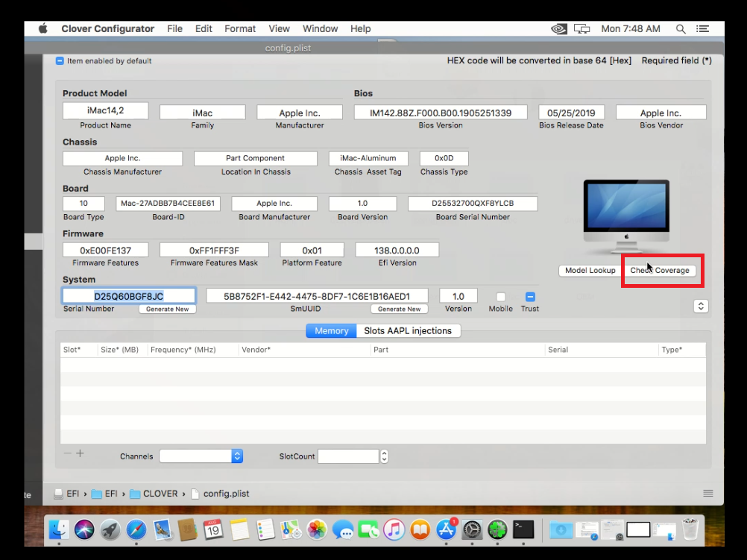Open Messages bubble icon in dock

point(342,529)
